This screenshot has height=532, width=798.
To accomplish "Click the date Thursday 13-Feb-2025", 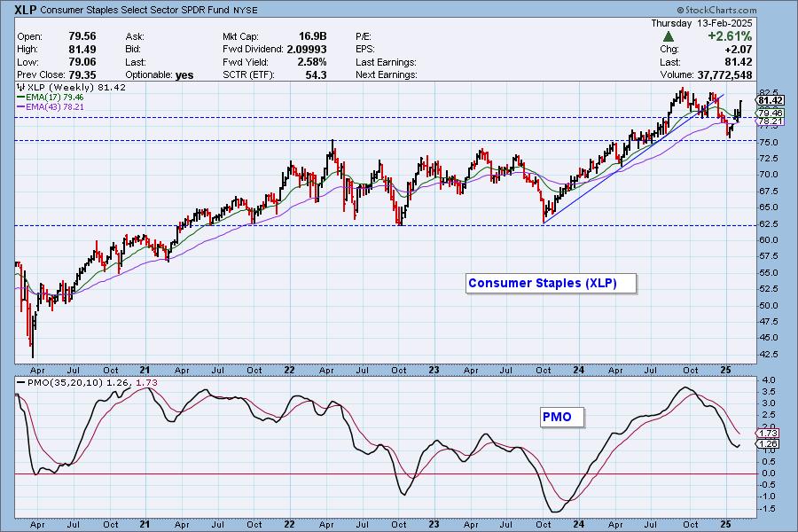I will [701, 23].
